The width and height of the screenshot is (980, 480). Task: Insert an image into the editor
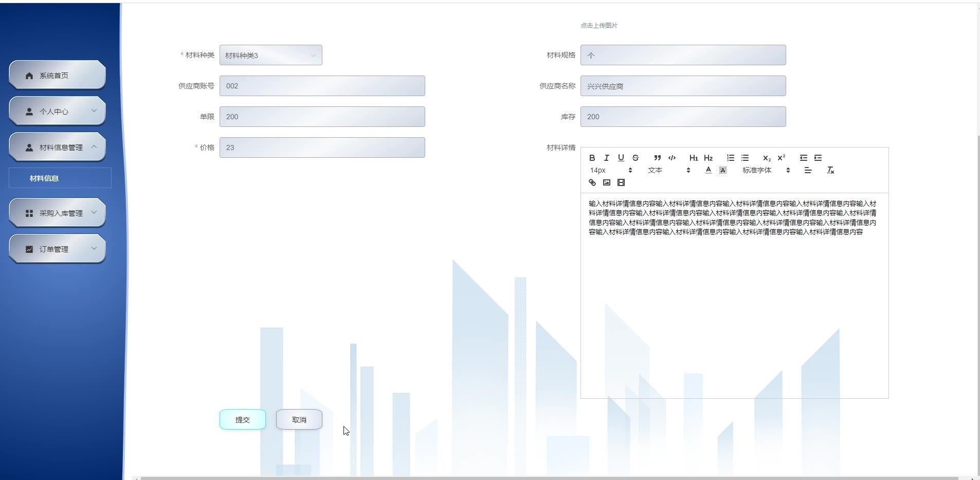pyautogui.click(x=606, y=182)
